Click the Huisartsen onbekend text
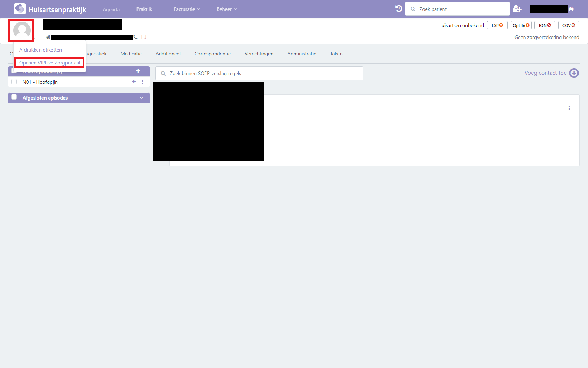Image resolution: width=588 pixels, height=368 pixels. coord(461,25)
